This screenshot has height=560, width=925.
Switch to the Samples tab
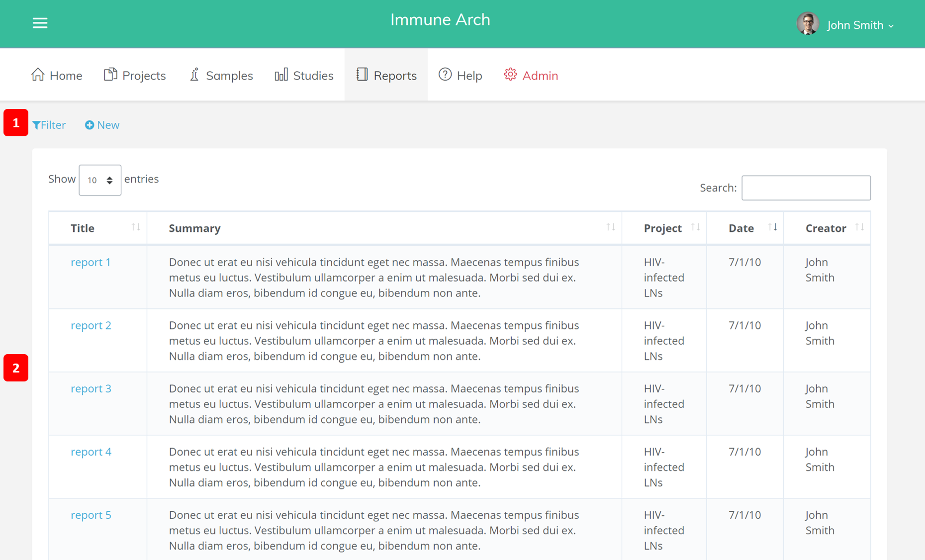click(x=221, y=75)
